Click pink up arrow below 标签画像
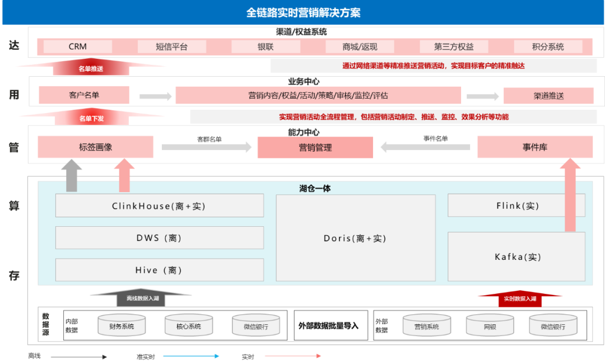The height and width of the screenshot is (364, 605). click(124, 175)
